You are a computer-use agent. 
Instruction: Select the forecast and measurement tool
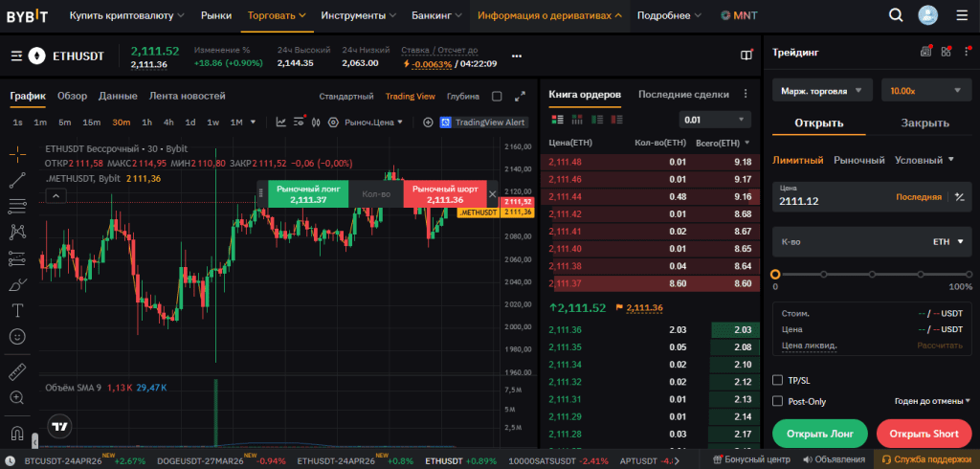17,258
